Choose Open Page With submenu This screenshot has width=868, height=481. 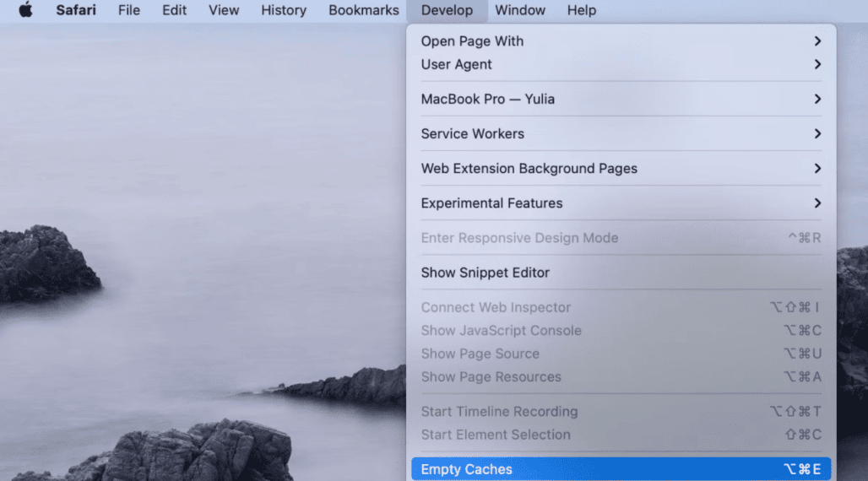pos(621,41)
